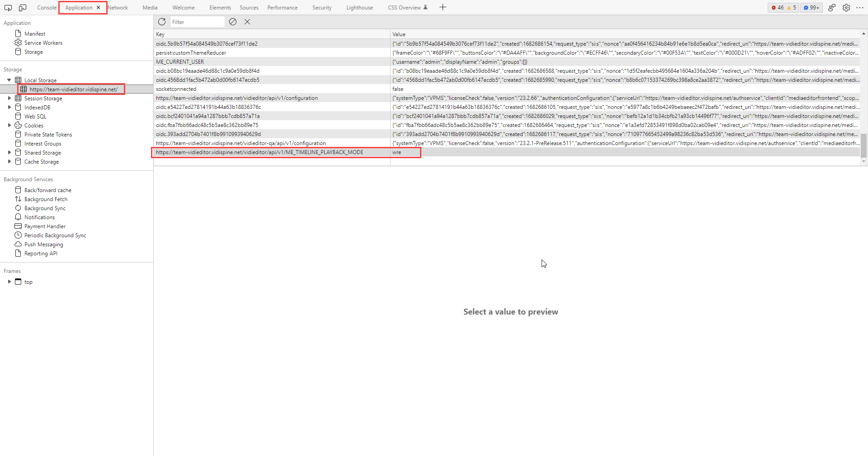The width and height of the screenshot is (868, 456).
Task: Delete selected entry with X icon
Action: [247, 22]
